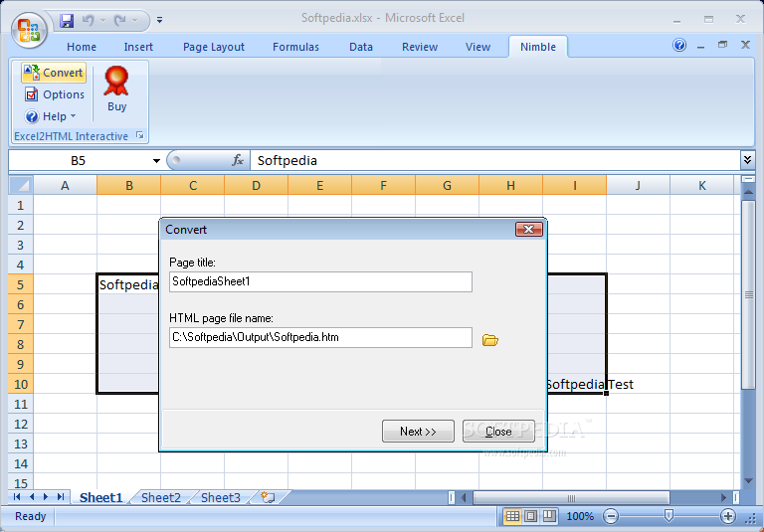Click the Insert Worksheet tab icon
The image size is (764, 532).
[x=268, y=497]
